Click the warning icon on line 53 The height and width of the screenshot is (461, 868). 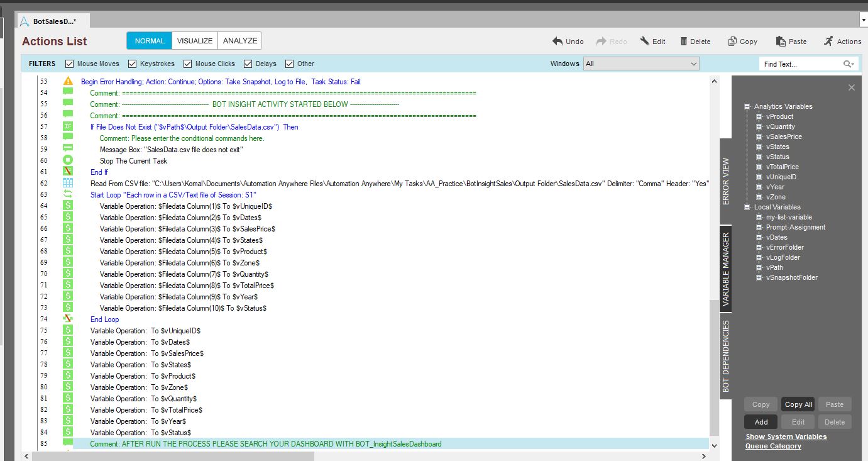click(68, 82)
